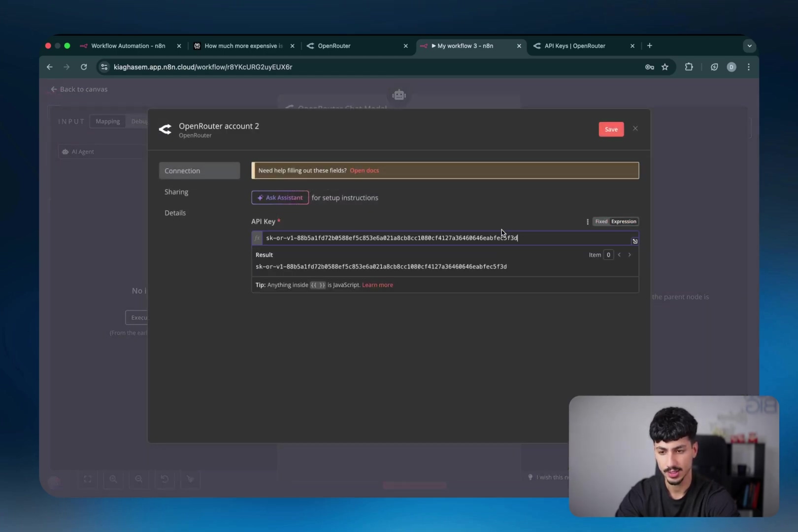Click the media control extension icon
Screen dimensions: 798x532
714,67
